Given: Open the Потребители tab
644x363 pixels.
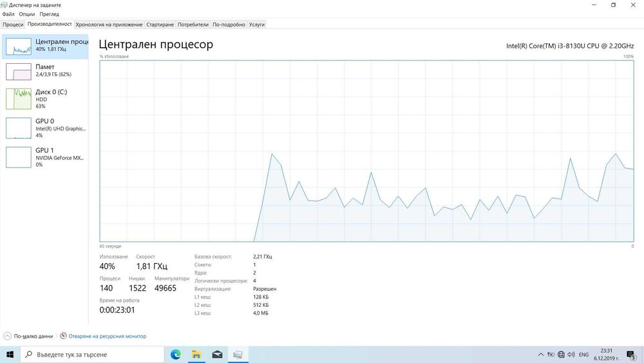Looking at the screenshot, I should [x=193, y=25].
